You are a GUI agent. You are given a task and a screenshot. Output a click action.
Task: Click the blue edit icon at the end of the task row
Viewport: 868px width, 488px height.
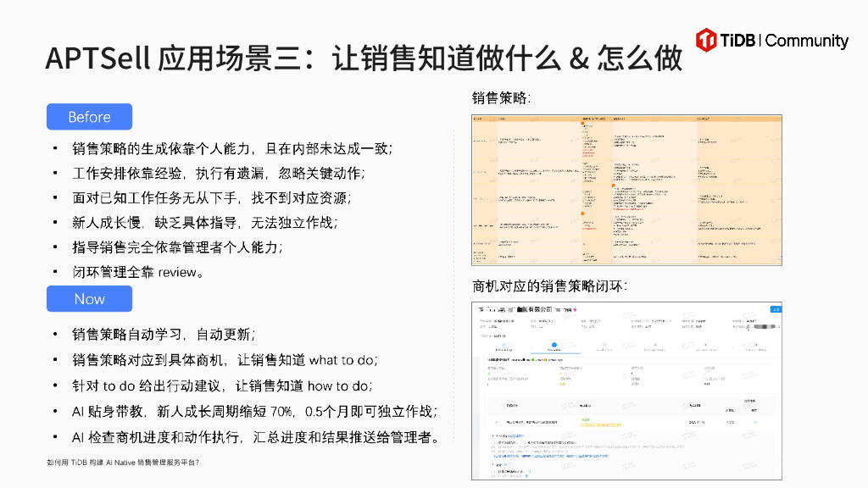755,422
